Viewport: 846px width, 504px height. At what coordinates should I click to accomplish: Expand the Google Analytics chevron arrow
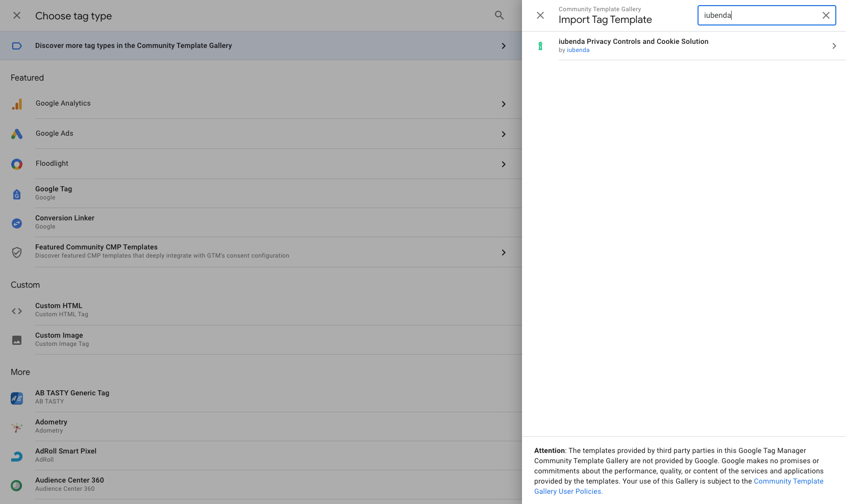504,104
